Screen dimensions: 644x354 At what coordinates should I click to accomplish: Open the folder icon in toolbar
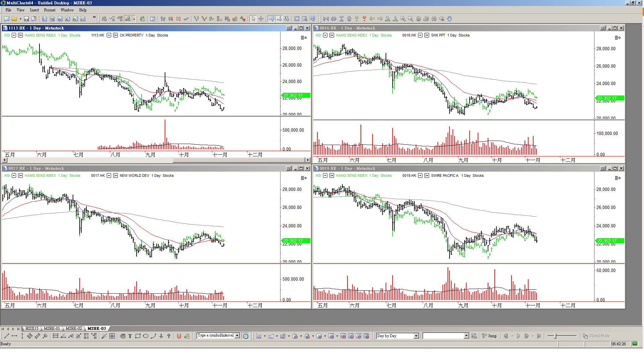tap(14, 19)
